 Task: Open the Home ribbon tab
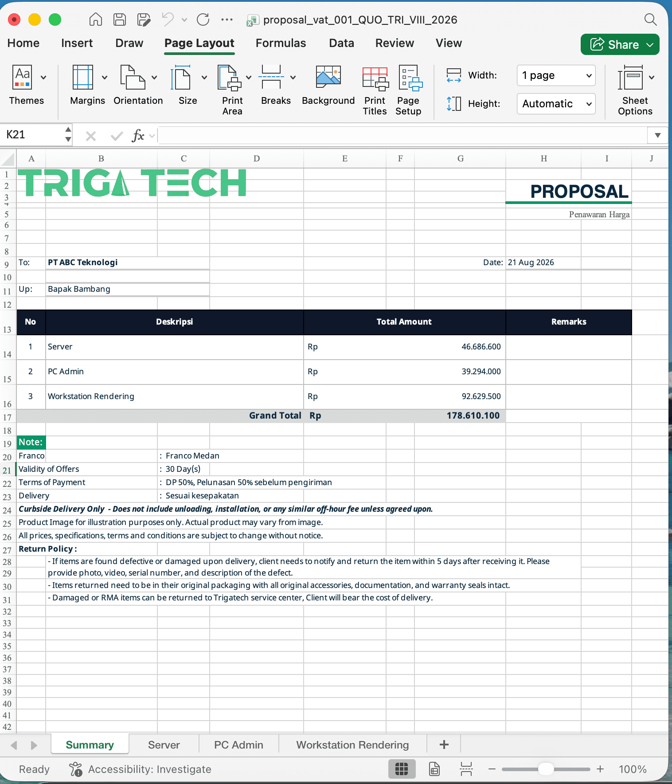pos(23,43)
